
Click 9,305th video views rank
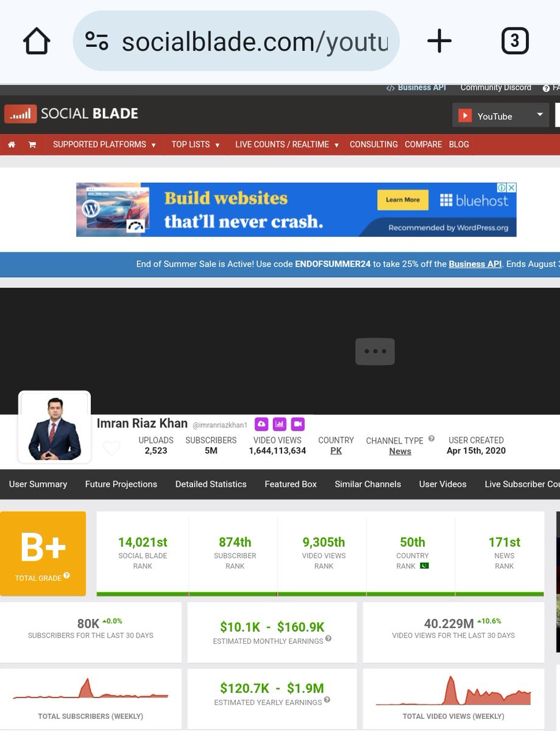(x=324, y=542)
